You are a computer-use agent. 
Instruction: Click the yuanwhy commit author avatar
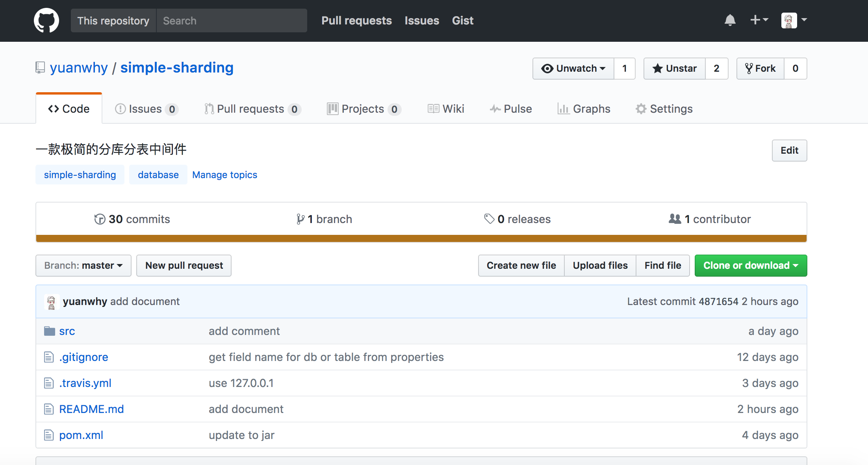click(51, 302)
